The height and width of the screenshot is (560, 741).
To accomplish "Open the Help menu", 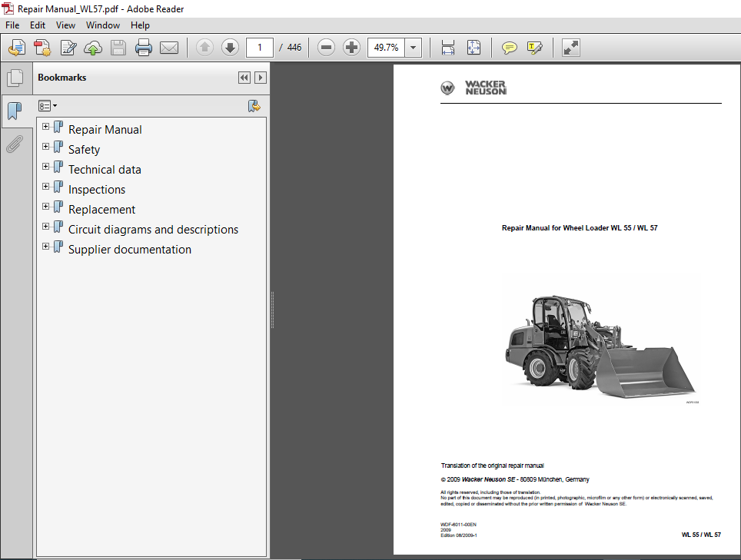I will pyautogui.click(x=140, y=25).
